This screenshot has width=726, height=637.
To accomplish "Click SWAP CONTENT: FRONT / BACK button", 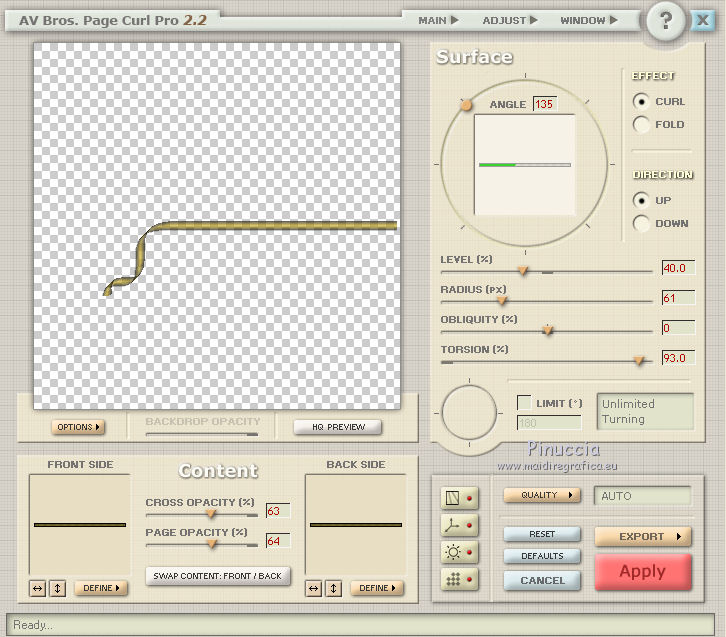I will (x=218, y=576).
